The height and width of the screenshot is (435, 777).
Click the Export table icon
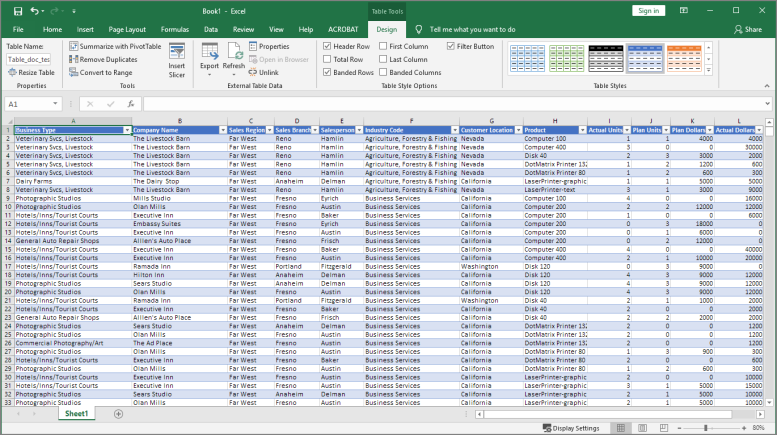pyautogui.click(x=210, y=52)
